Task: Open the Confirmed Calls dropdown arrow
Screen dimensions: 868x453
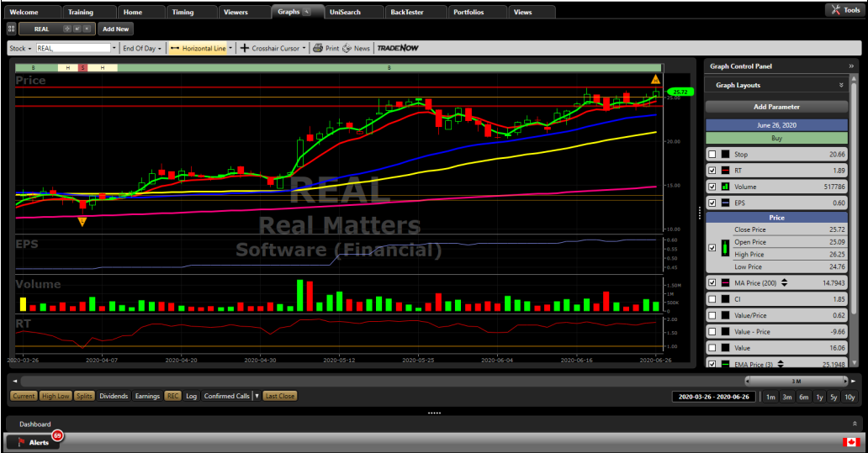Action: (257, 396)
